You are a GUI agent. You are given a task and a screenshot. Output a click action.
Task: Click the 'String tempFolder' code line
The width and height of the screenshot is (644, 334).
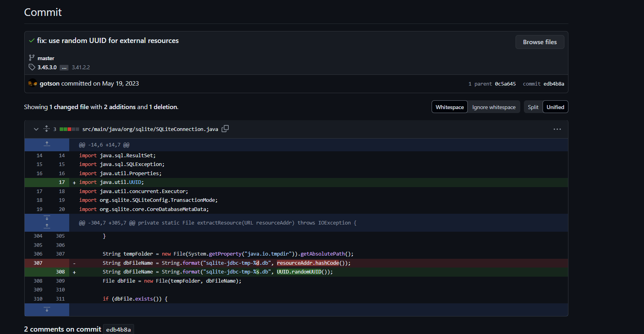tap(228, 254)
